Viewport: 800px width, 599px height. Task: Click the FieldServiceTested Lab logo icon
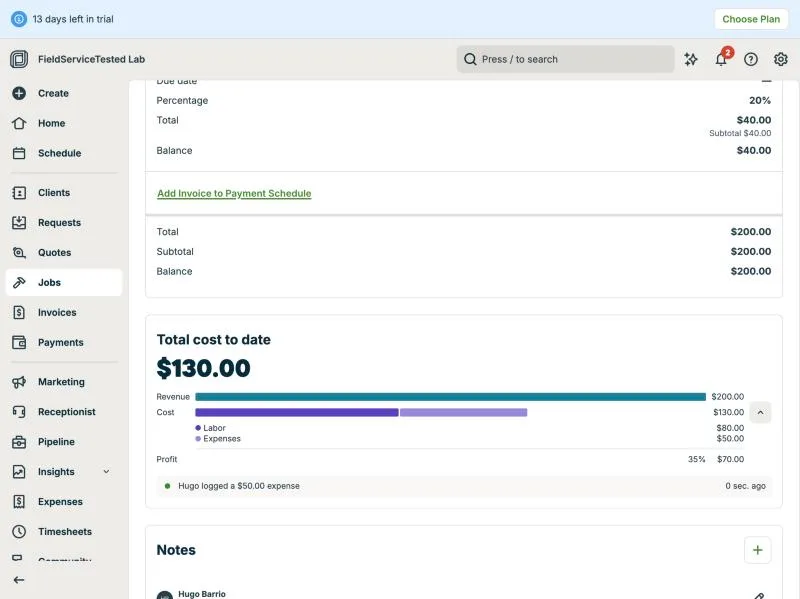point(19,59)
